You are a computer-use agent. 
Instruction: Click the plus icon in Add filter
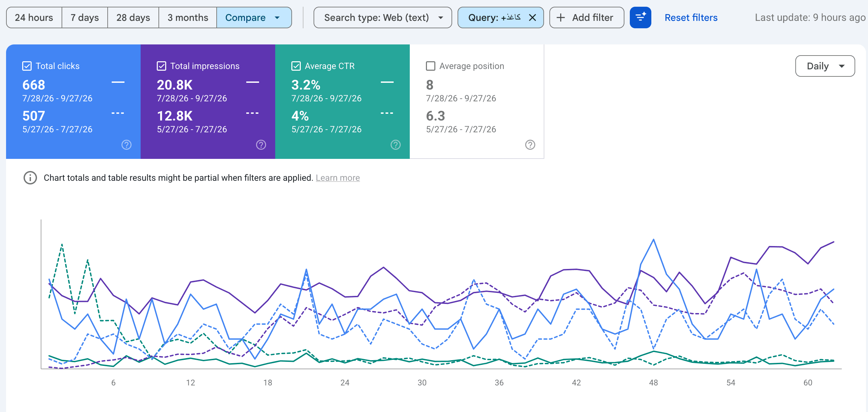point(561,18)
